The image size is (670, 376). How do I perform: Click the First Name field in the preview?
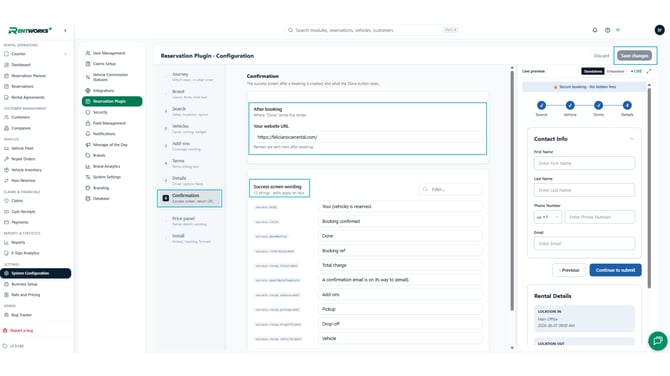click(x=584, y=163)
